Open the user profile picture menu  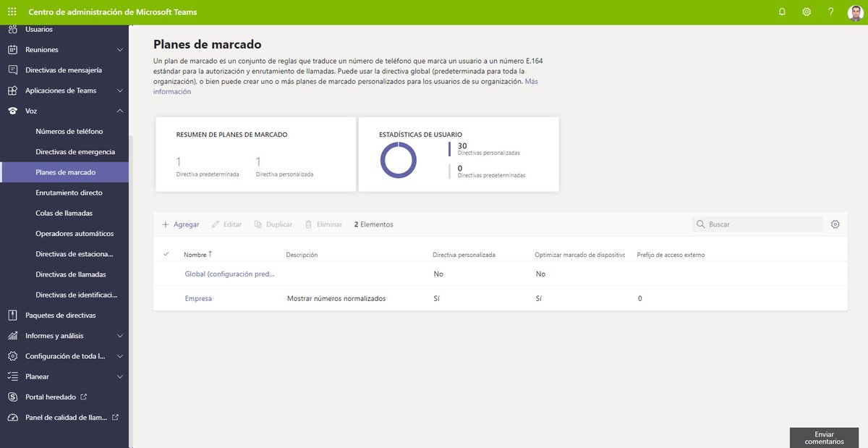(x=855, y=13)
